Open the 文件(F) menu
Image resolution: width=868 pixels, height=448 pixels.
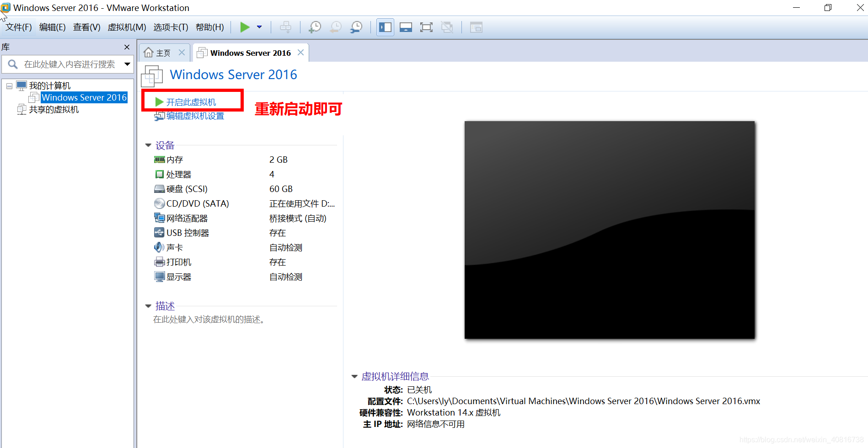(x=19, y=27)
